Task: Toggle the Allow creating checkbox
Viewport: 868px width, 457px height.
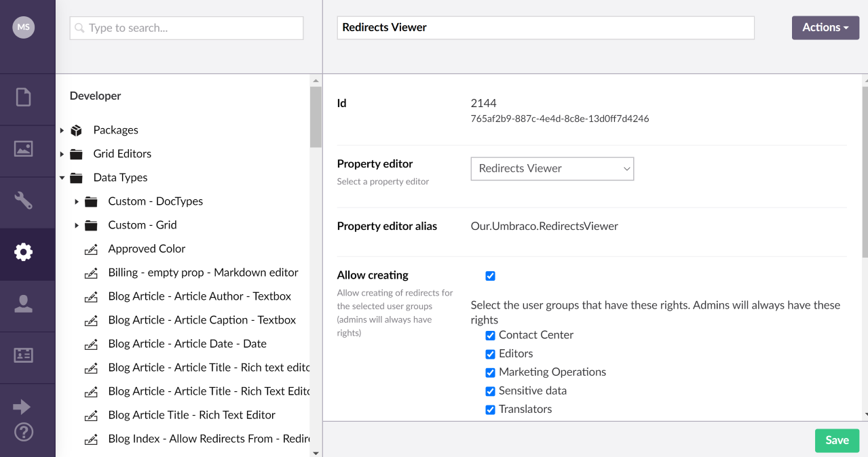Action: point(490,276)
